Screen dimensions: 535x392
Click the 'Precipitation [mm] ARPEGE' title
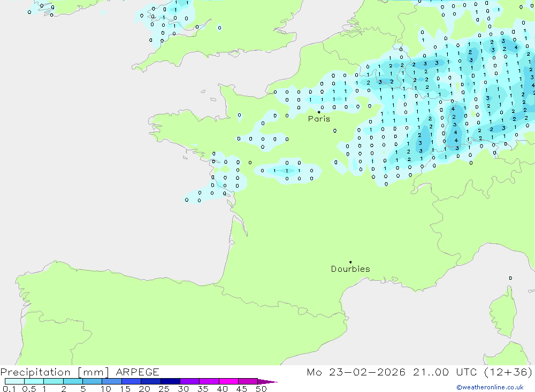[x=80, y=372]
